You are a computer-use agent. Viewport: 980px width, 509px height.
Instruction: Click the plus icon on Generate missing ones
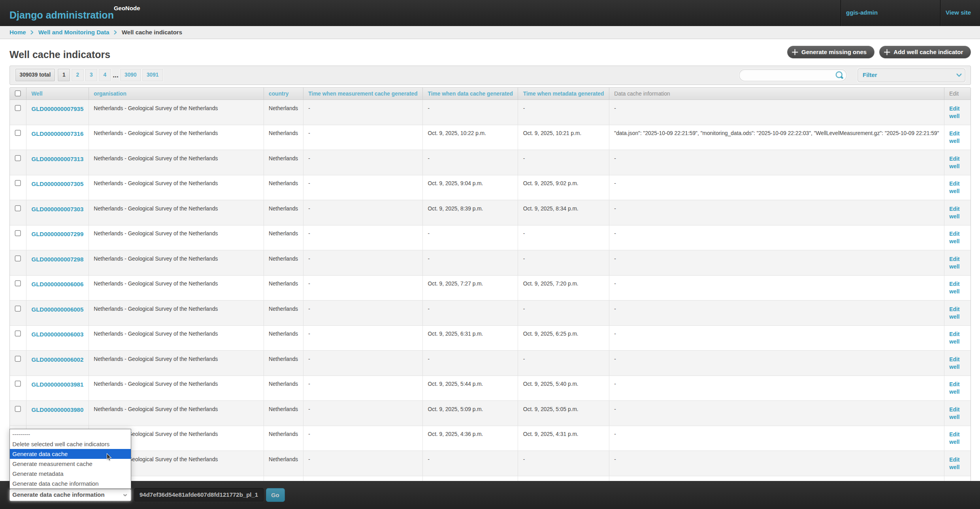point(795,52)
